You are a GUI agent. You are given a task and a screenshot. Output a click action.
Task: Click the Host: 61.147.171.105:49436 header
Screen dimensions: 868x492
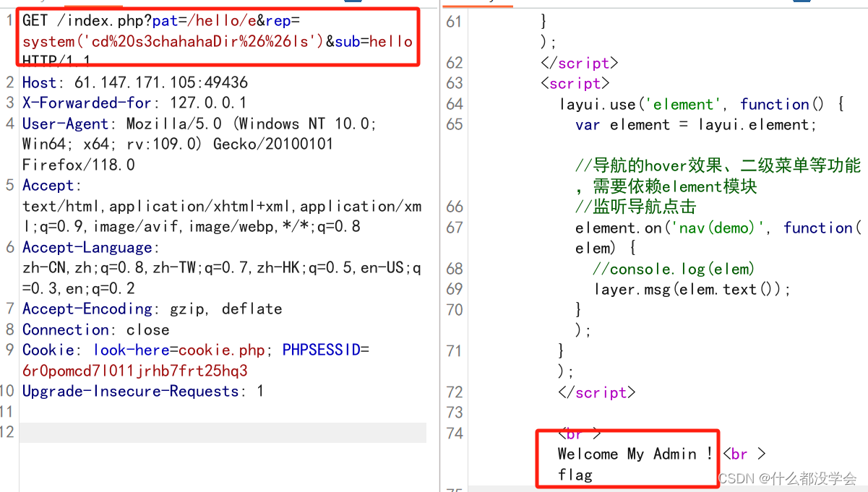[x=135, y=82]
